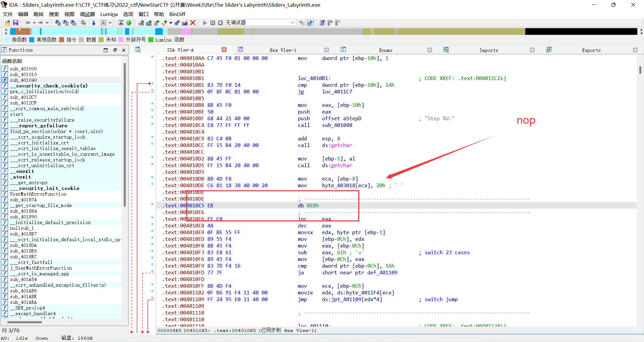Click the navigation band overview bar
This screenshot has width=644, height=342.
323,31
